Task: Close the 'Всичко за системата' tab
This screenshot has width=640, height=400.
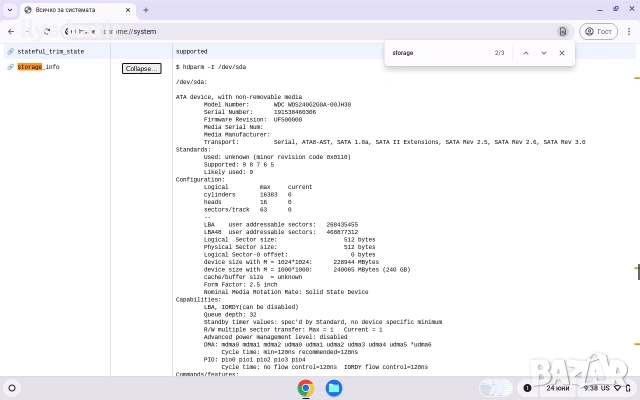Action: [128, 10]
